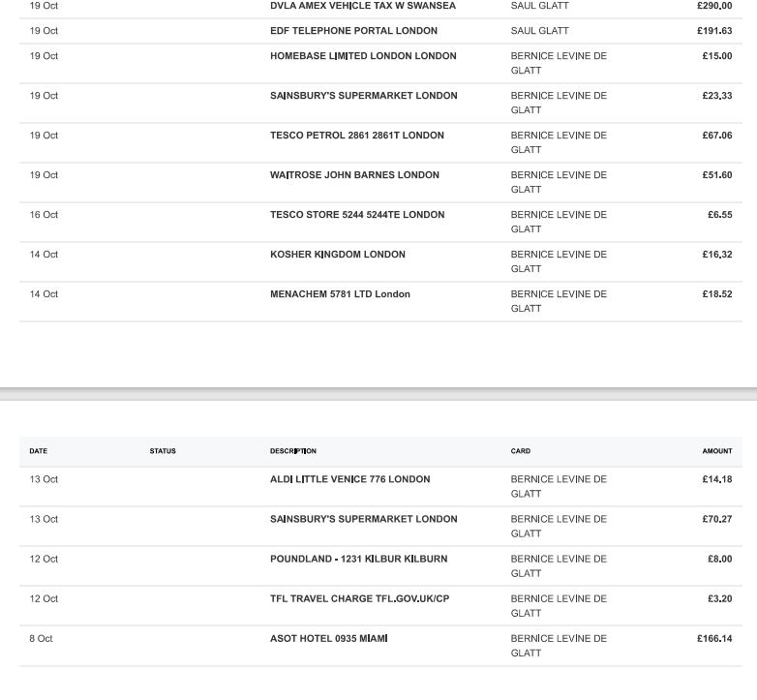This screenshot has height=700, width=757.
Task: Select the WAITROSE JOHN BARNES LONDON description
Action: [355, 175]
